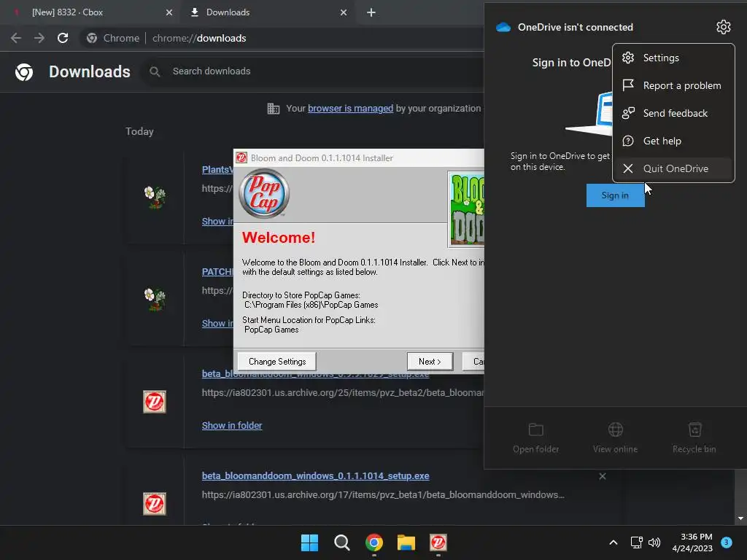Close the Cbox tab
The width and height of the screenshot is (747, 560).
pyautogui.click(x=169, y=12)
